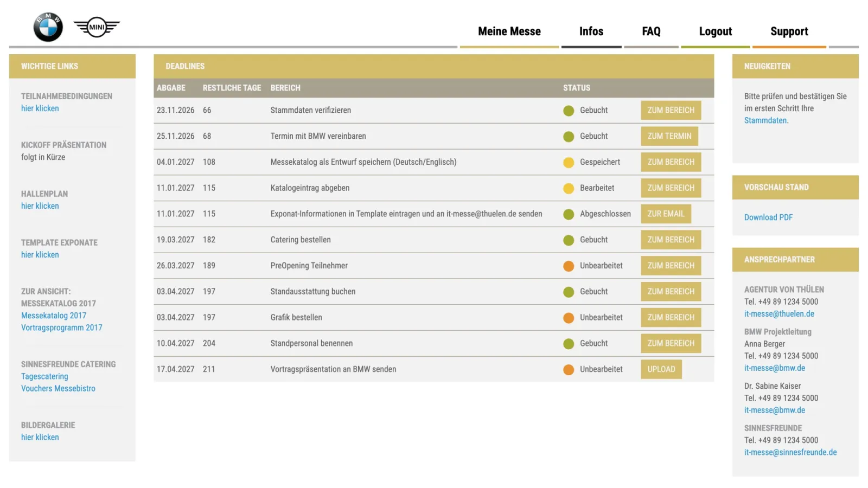This screenshot has height=488, width=868.
Task: Open the Infos menu item
Action: [591, 31]
